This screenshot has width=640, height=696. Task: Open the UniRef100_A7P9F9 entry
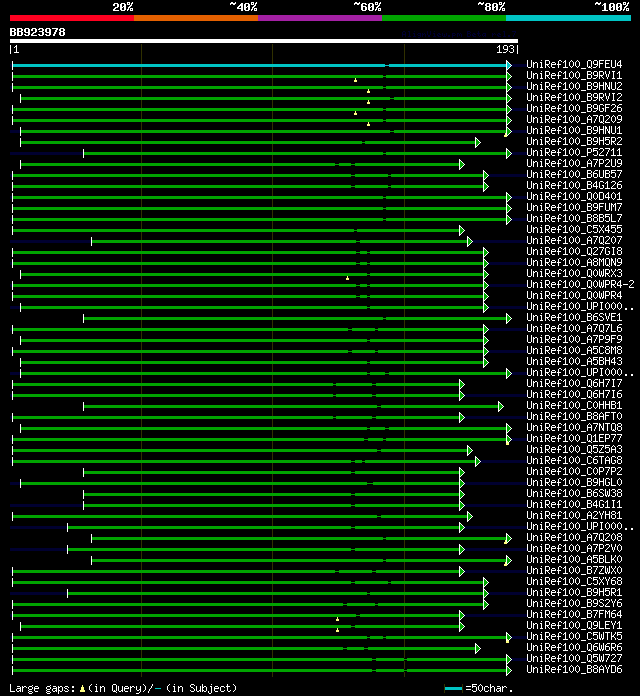574,340
